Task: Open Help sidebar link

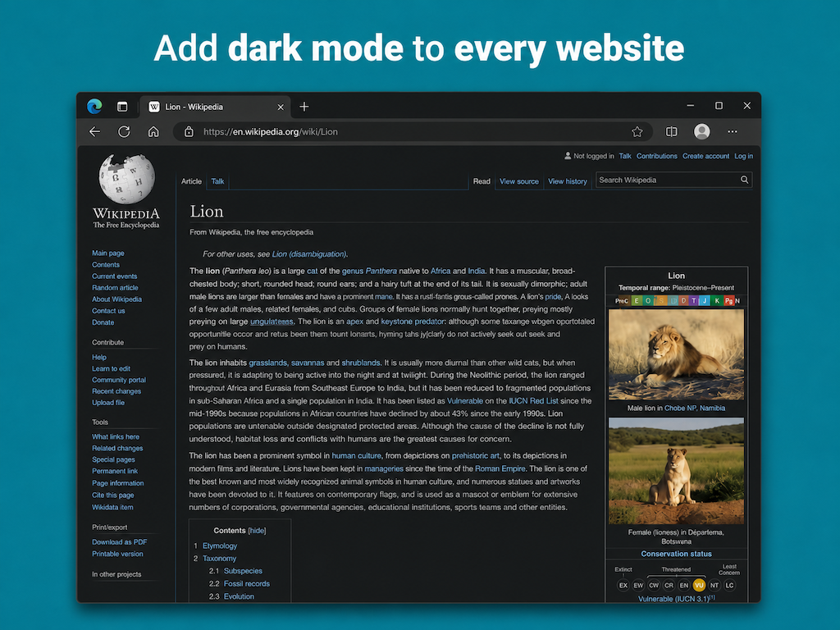Action: click(x=99, y=358)
